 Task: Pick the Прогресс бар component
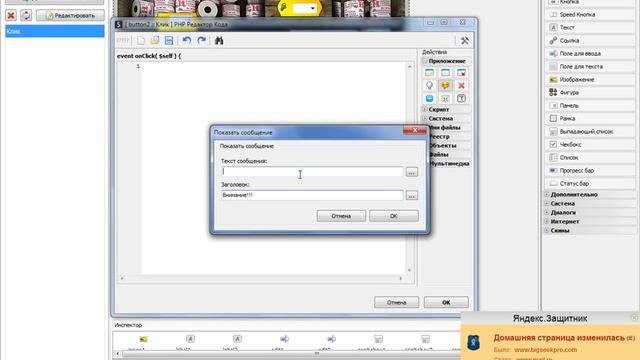tap(590, 171)
